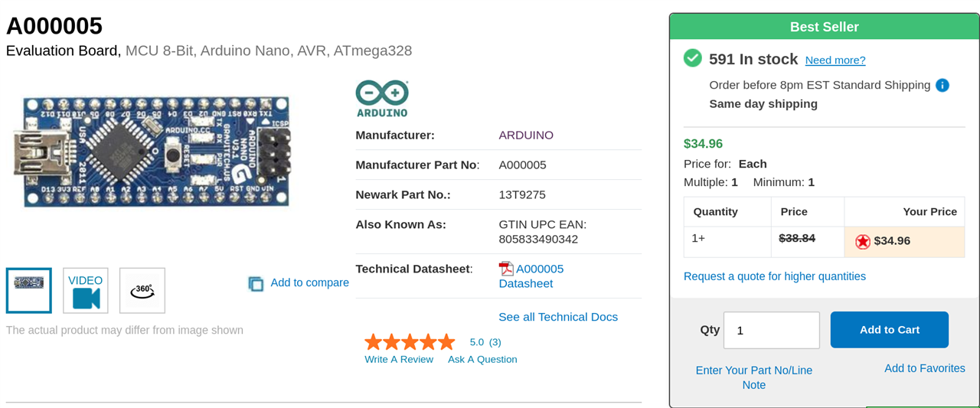Click the shipping info icon
980x408 pixels.
point(942,85)
